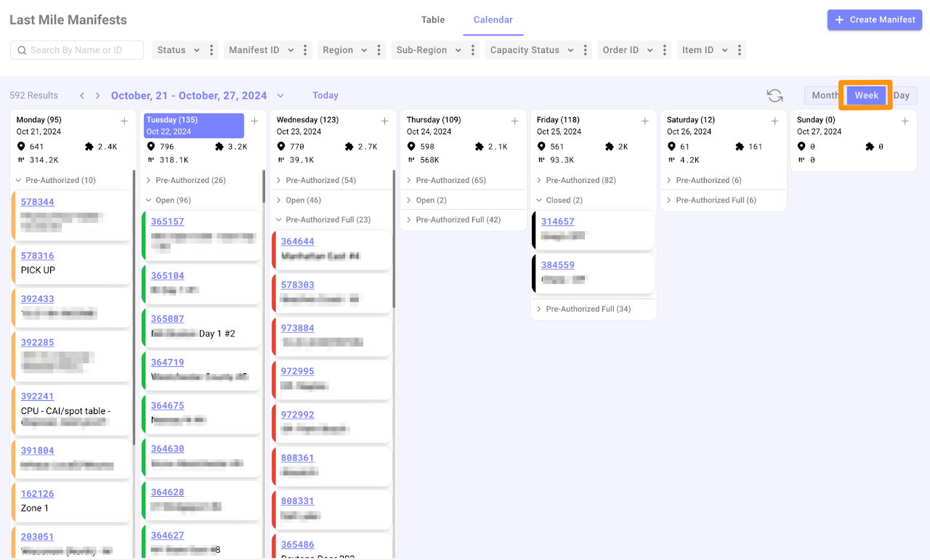
Task: Open manifest 364644 link
Action: click(297, 241)
